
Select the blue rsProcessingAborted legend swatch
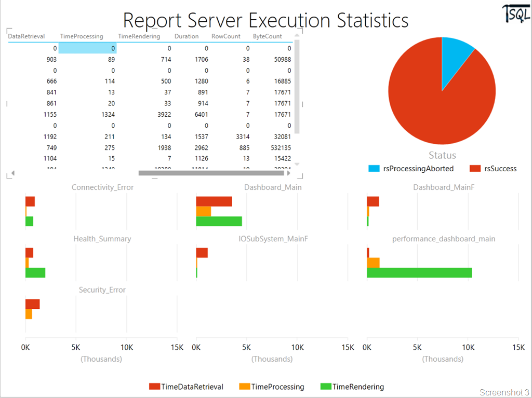pos(374,169)
